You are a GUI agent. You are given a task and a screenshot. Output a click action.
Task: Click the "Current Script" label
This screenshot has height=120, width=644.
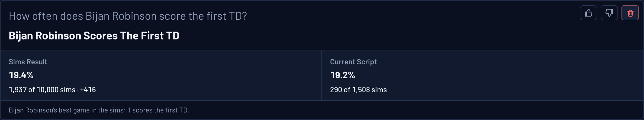point(353,62)
